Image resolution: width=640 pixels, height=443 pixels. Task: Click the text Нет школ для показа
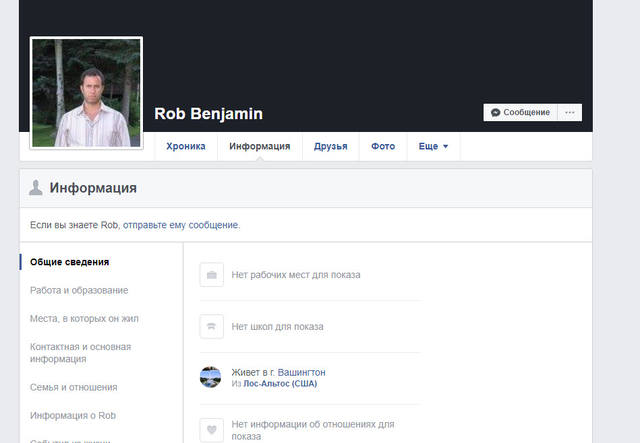point(278,327)
